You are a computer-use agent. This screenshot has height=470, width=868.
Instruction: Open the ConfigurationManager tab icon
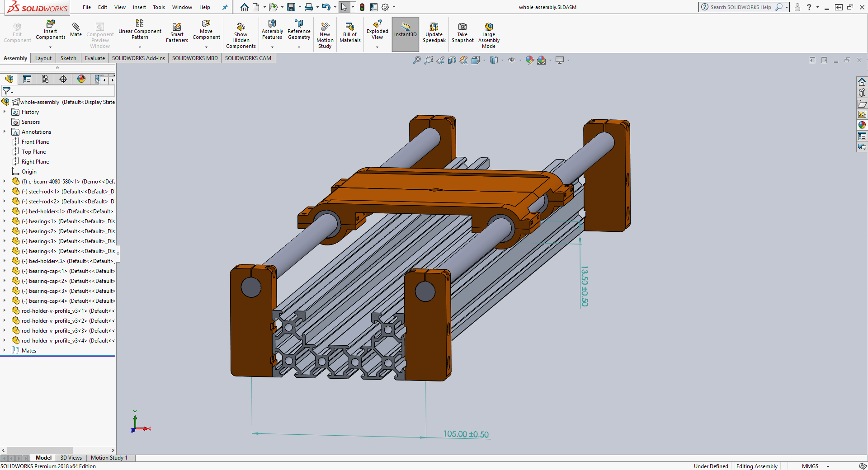point(45,79)
